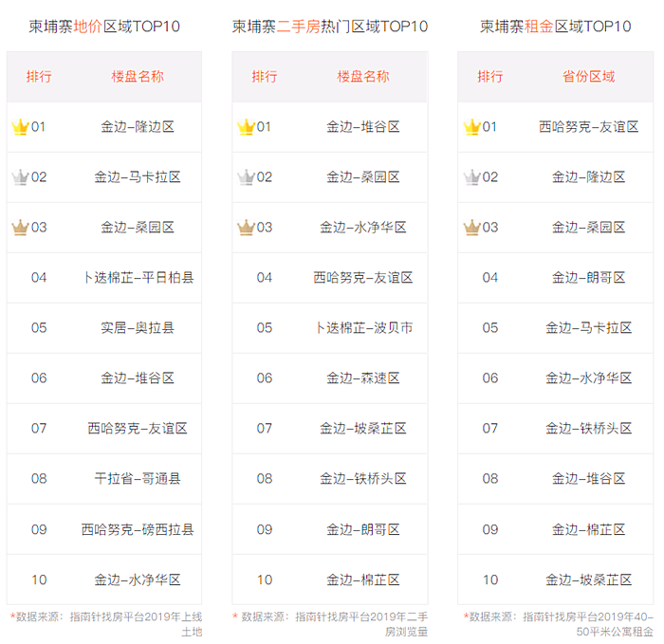Click silver crown beside 金边-桑园区 in second-hand table
Image resolution: width=664 pixels, height=644 pixels.
point(246,177)
